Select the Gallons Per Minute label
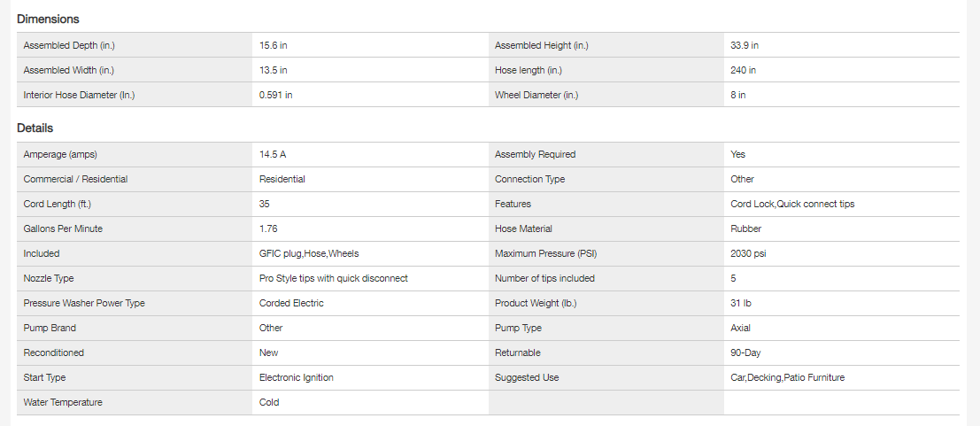980x426 pixels. click(x=63, y=228)
